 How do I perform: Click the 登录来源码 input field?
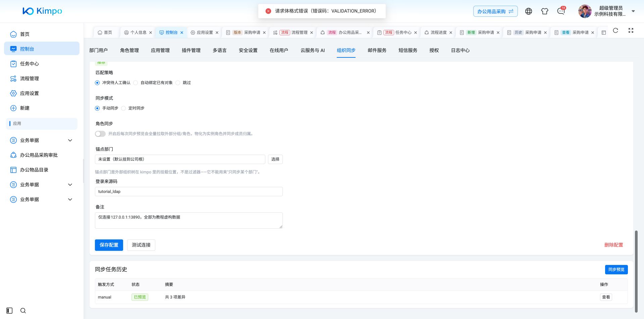coord(189,192)
